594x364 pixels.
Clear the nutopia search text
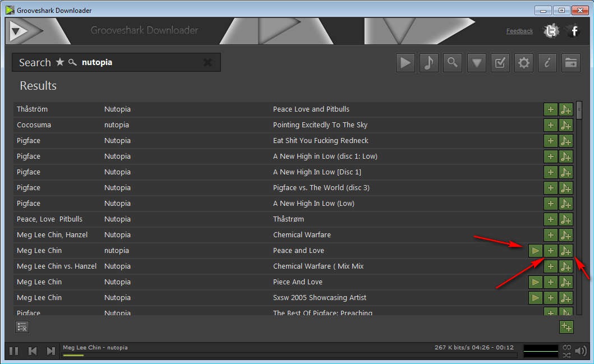coord(208,62)
